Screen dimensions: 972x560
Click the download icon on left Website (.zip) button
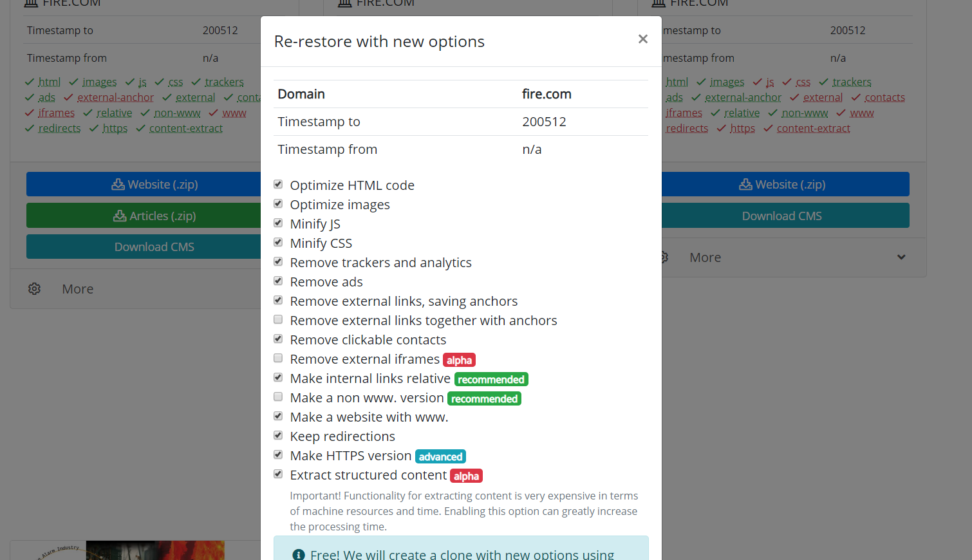(x=118, y=185)
